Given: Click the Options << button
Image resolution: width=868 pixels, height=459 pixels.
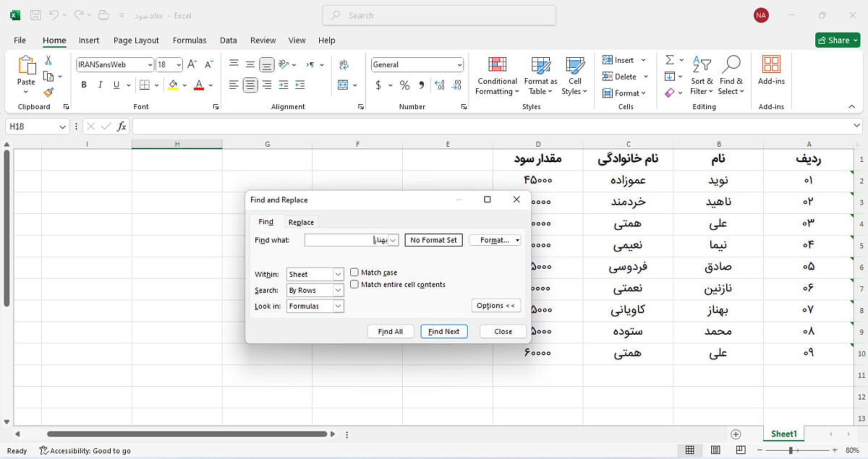Looking at the screenshot, I should point(495,306).
